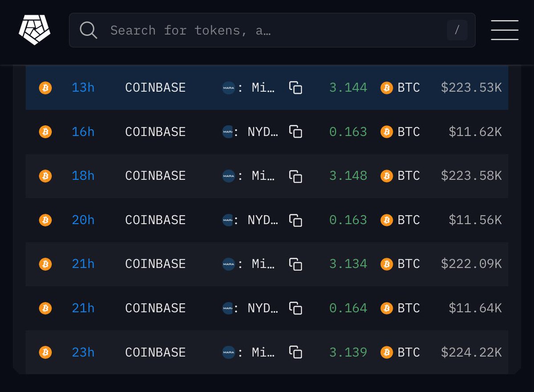Copy address in the 23h row
This screenshot has width=534, height=392.
pyautogui.click(x=295, y=352)
